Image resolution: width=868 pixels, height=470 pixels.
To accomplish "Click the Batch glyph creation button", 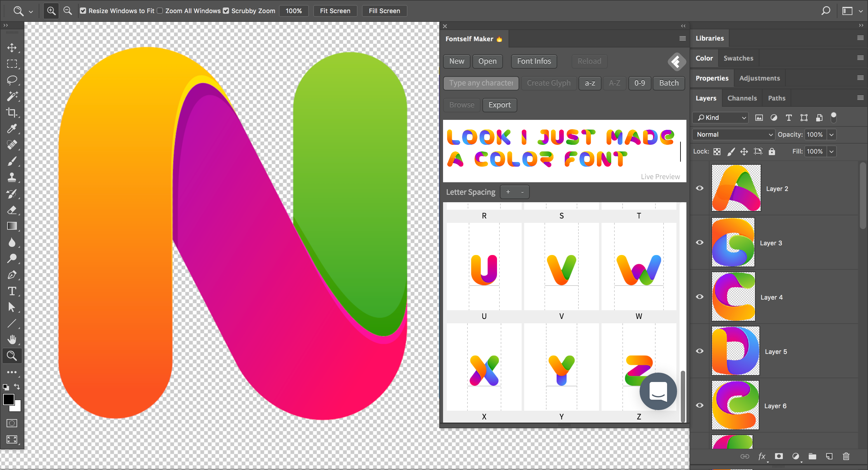I will pos(668,83).
